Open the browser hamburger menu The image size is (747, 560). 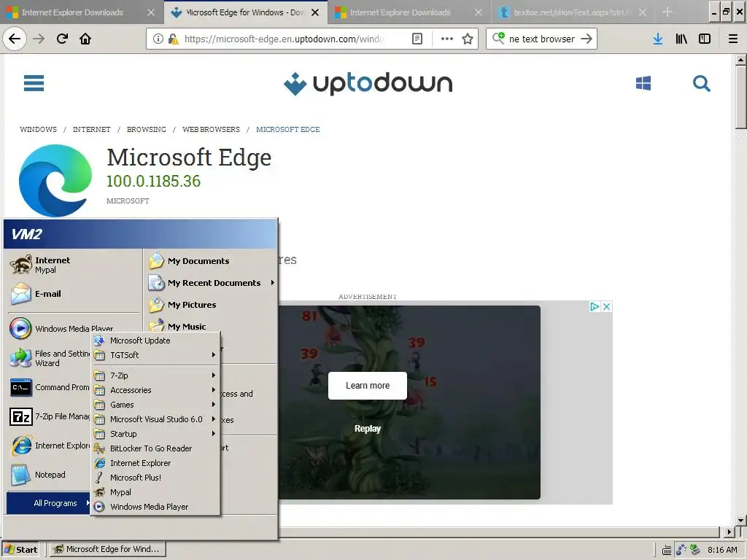pyautogui.click(x=733, y=39)
